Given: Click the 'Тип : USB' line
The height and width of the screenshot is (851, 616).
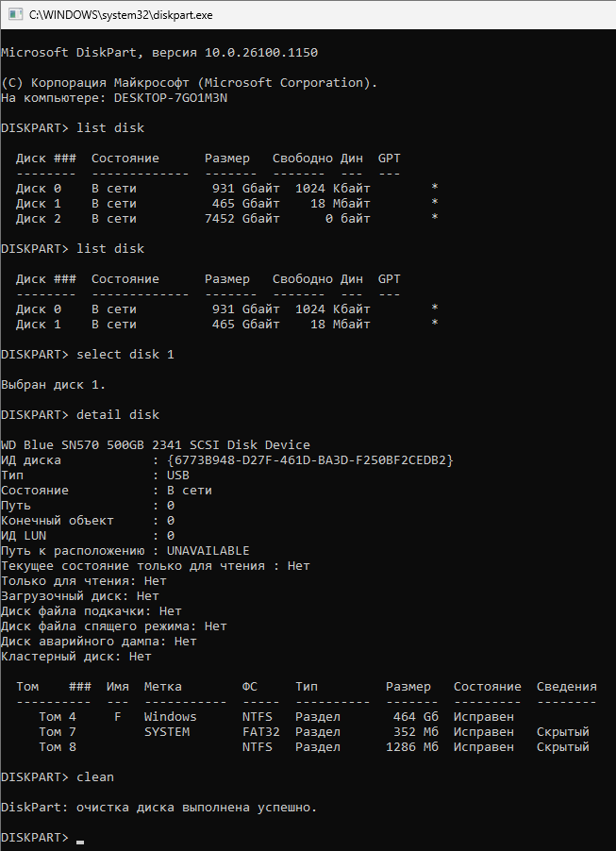Looking at the screenshot, I should pos(95,476).
